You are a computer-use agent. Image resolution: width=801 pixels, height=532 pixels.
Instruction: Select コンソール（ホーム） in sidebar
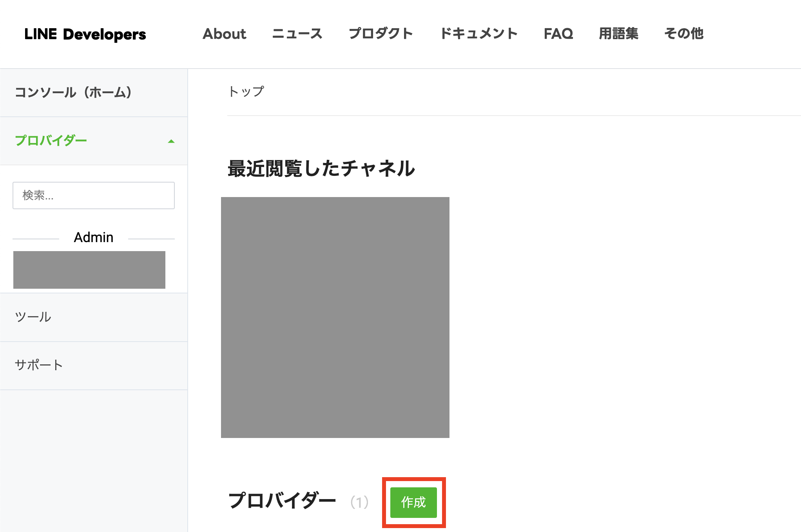[x=73, y=92]
